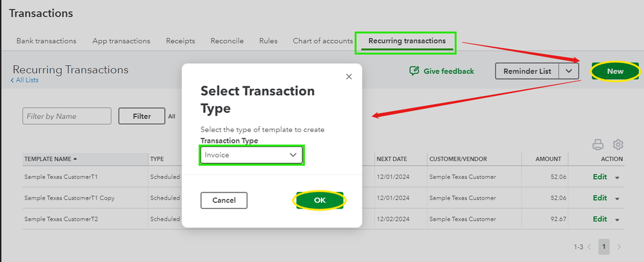This screenshot has width=644, height=262.
Task: Click the NEXT DATE column header
Action: click(x=392, y=158)
